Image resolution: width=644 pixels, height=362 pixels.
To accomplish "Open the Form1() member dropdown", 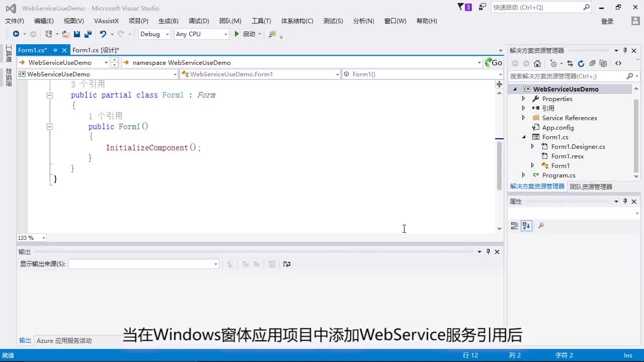I will tap(423, 74).
